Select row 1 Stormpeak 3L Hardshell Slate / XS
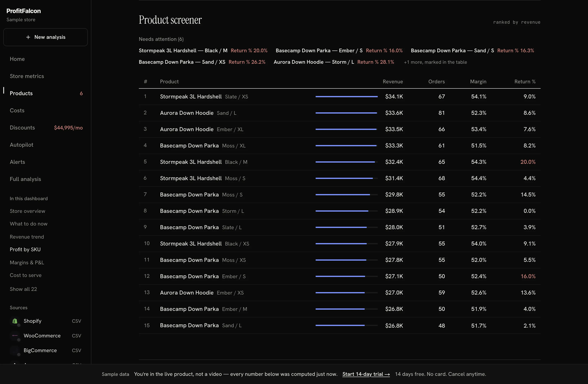 340,97
